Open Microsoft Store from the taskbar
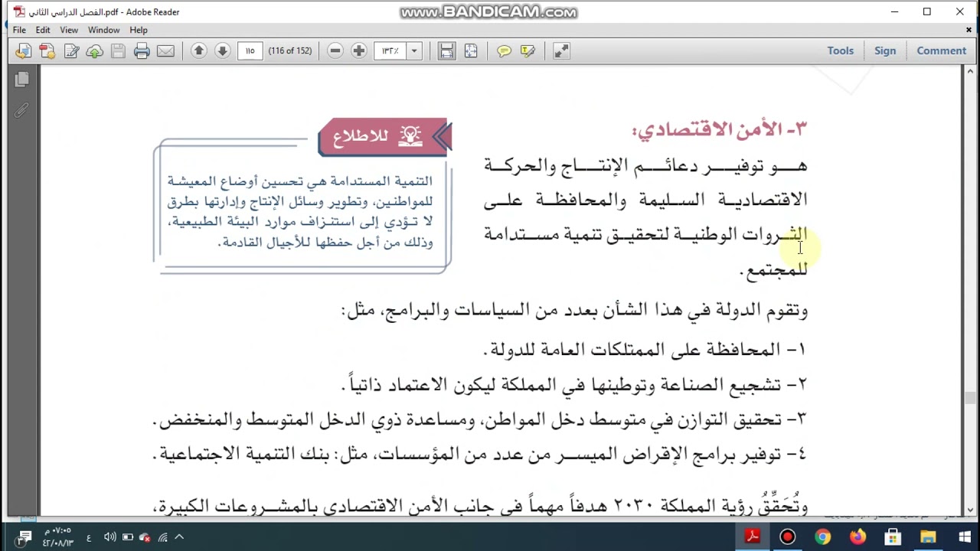 coord(893,536)
